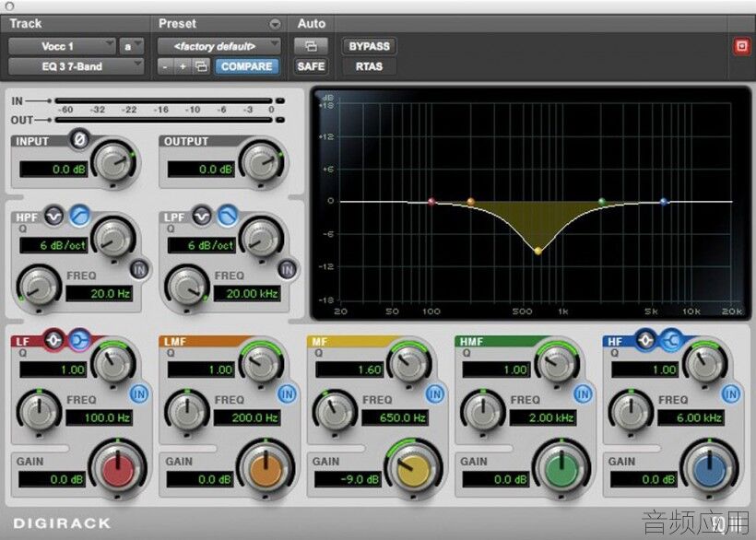
Task: Click the INPUT 0.0 dB value field
Action: [53, 169]
